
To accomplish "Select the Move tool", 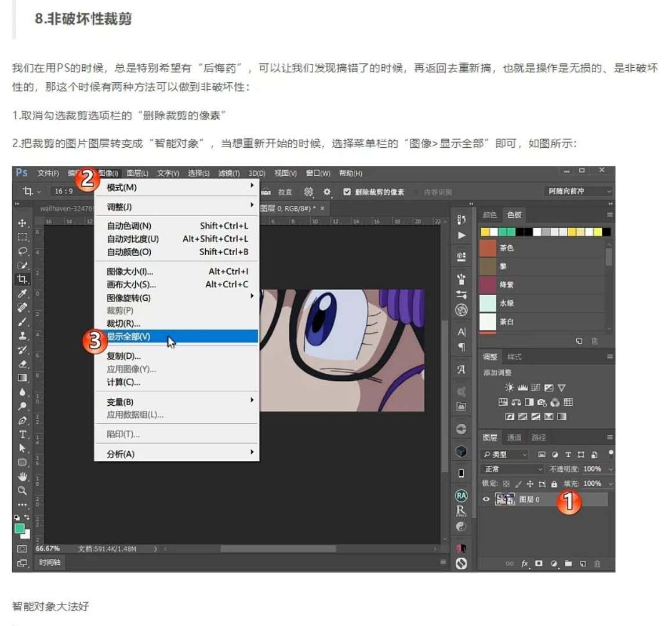I will (22, 223).
